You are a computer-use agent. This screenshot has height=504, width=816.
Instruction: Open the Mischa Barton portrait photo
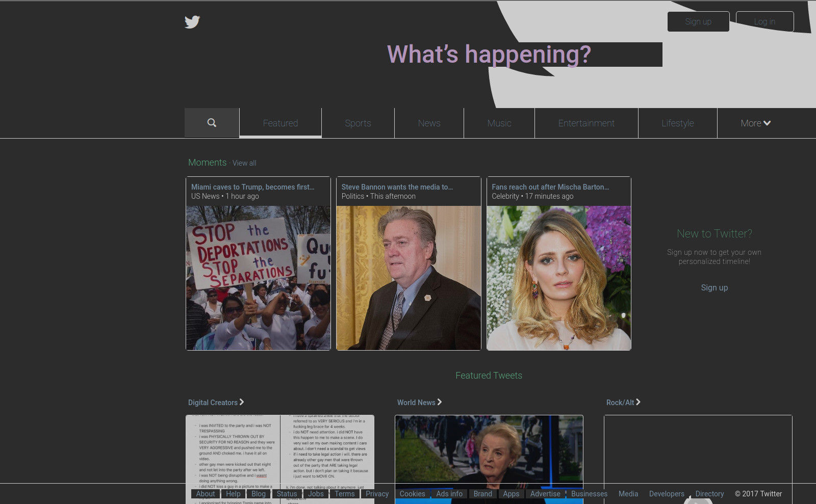[559, 278]
